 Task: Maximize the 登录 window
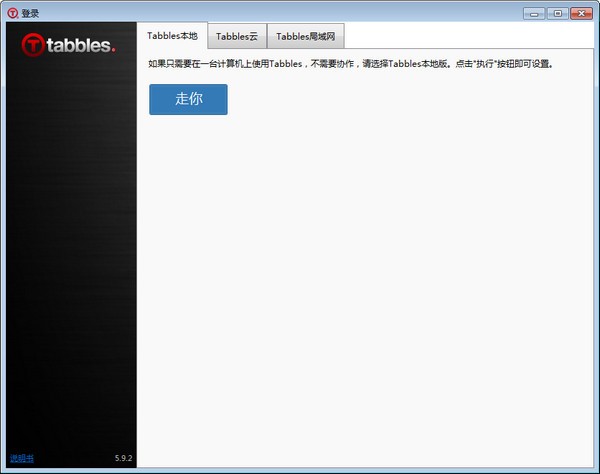coord(558,14)
